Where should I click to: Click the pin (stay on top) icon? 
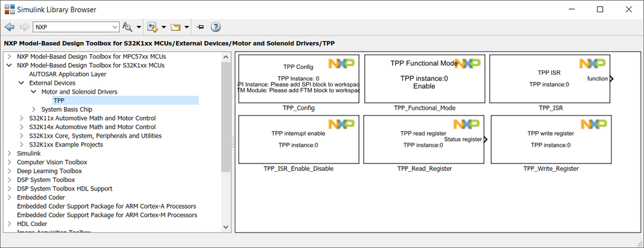(200, 27)
